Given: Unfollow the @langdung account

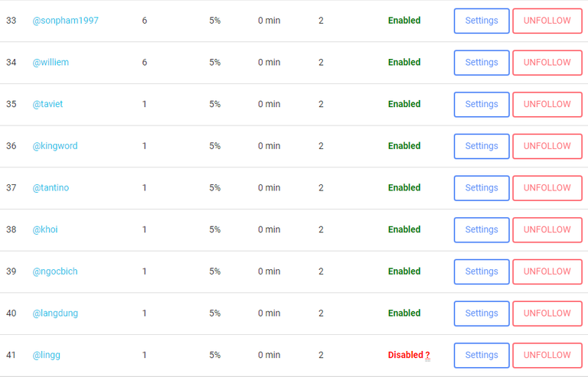Looking at the screenshot, I should point(547,314).
